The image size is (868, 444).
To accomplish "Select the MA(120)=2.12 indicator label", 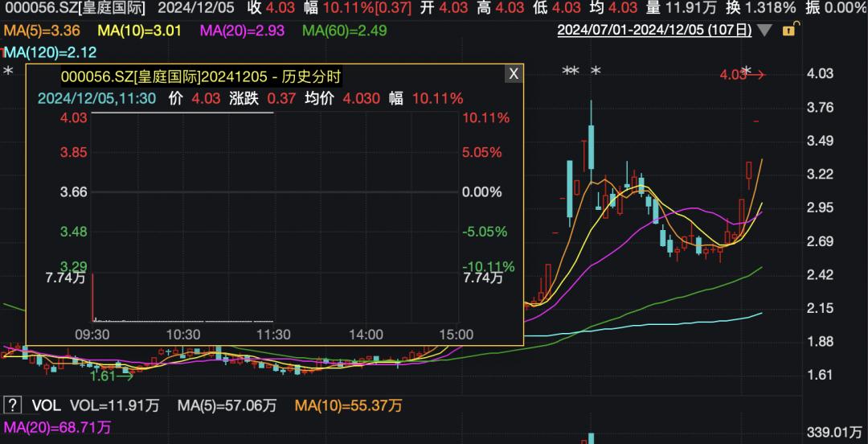I will (x=51, y=52).
